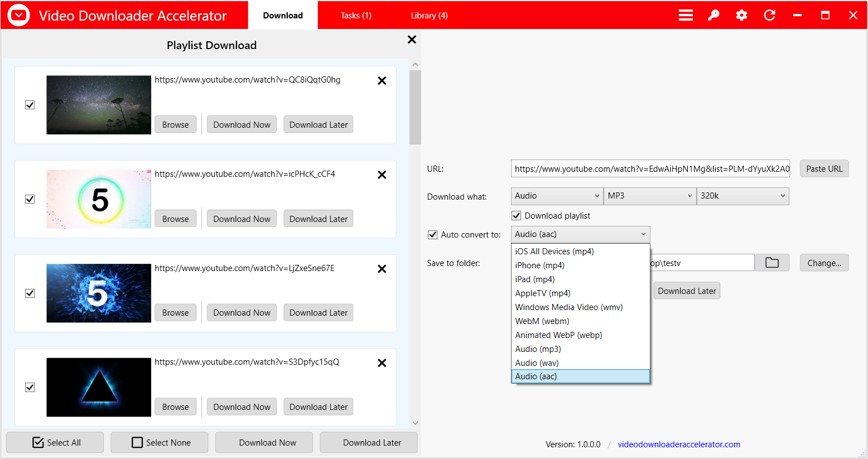This screenshot has width=868, height=459.
Task: Click Select All at the bottom
Action: point(55,442)
